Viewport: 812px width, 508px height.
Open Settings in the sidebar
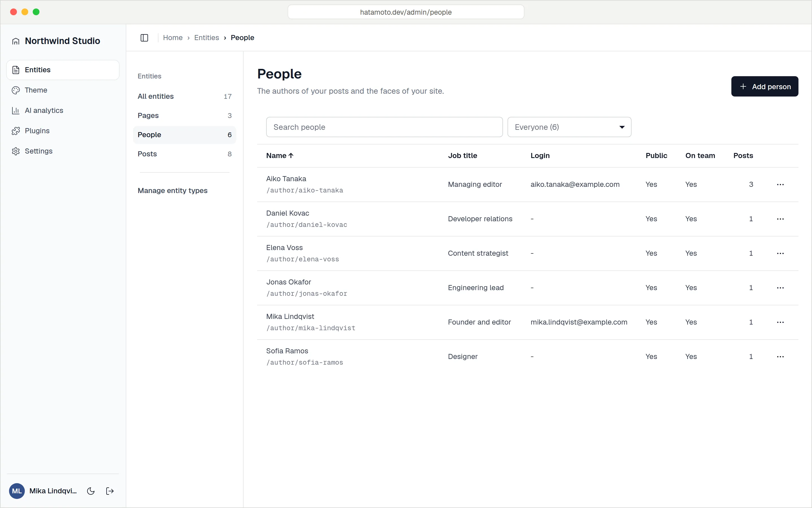point(63,151)
